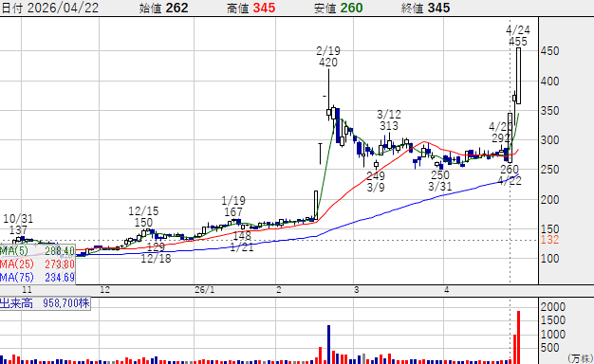594x364 pixels.
Task: Click the 250 3/31 low annotation
Action: [x=440, y=180]
